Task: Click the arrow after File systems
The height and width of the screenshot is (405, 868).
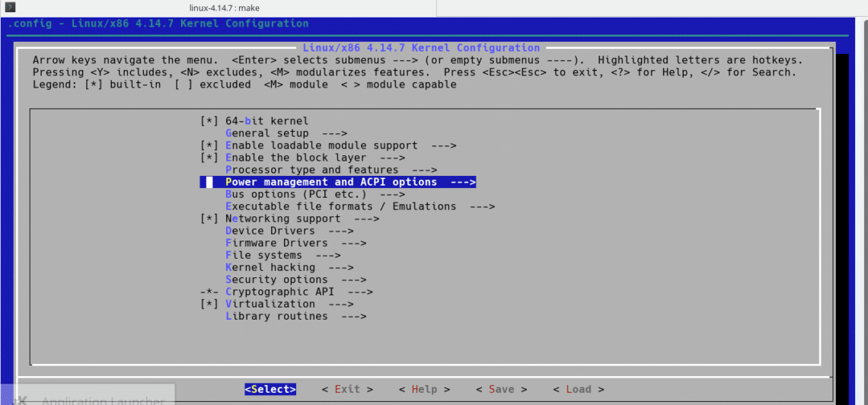Action: point(328,256)
